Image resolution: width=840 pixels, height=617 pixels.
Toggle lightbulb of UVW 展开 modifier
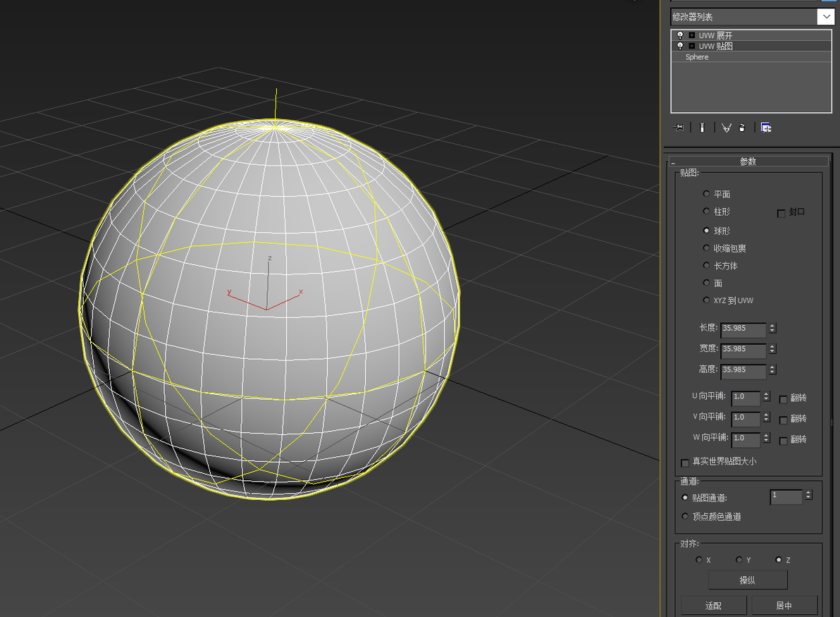(680, 35)
